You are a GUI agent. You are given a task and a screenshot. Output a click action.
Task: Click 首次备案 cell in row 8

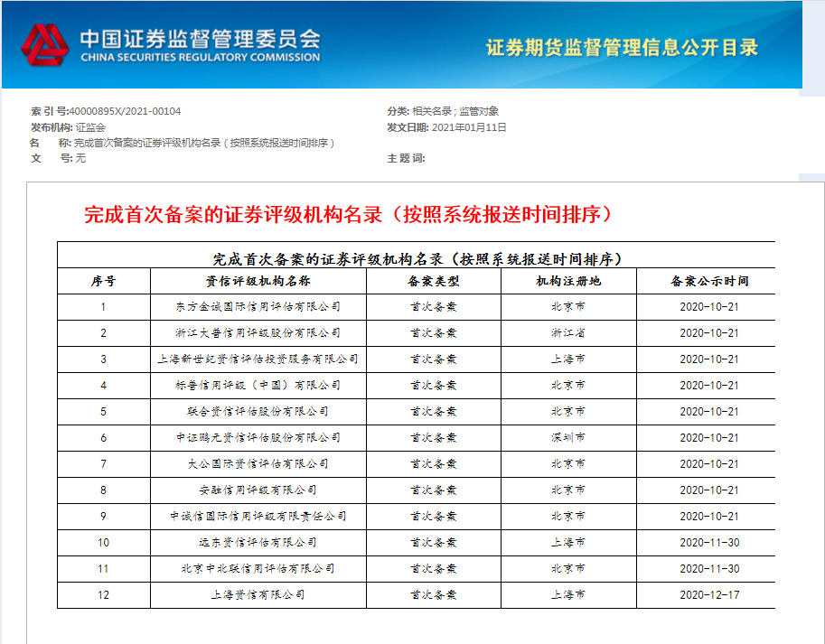[x=434, y=490]
